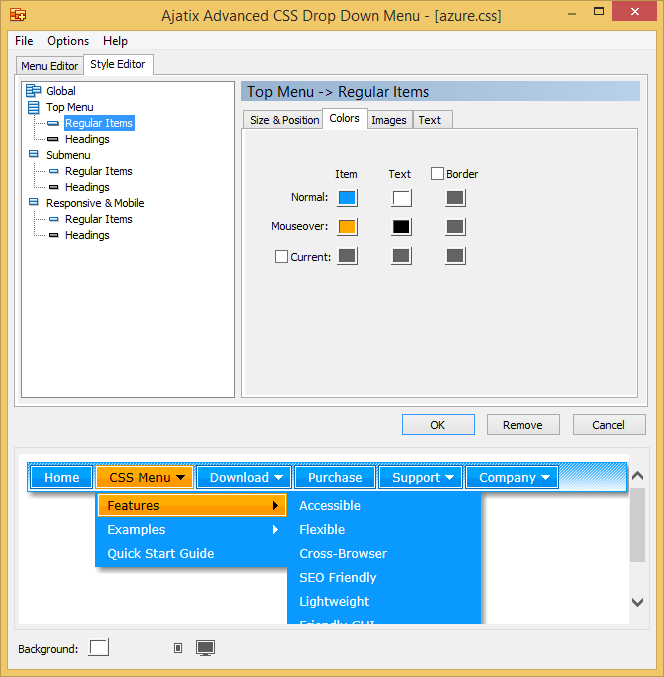Switch to the Menu Editor tab
The image size is (664, 677).
(x=50, y=66)
